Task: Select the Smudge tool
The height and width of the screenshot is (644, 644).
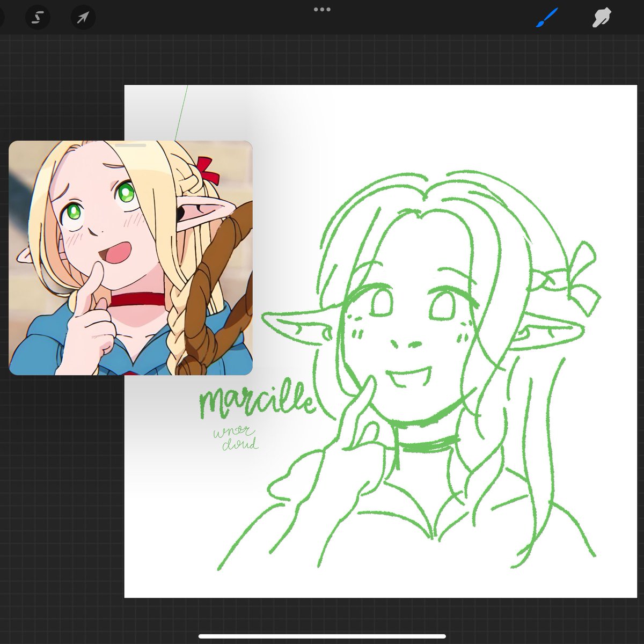Action: [602, 18]
